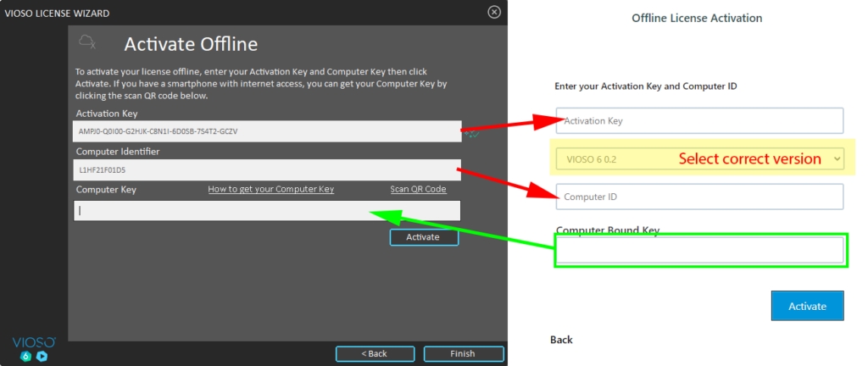Viewport: 868px width, 366px height.
Task: Click the green VIOSO 6 hexagon icon
Action: 26,356
